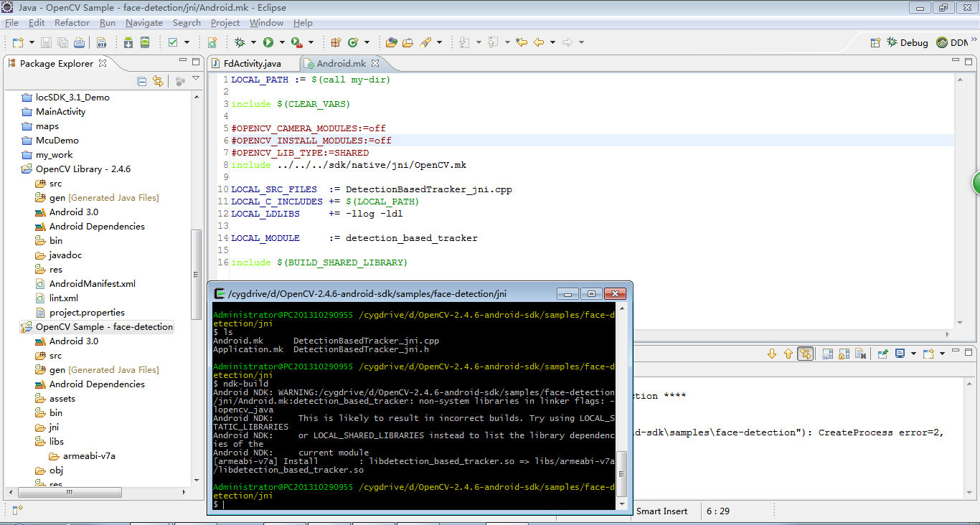Screen dimensions: 980x525
Task: Click the Back navigation arrow icon
Action: [x=538, y=42]
